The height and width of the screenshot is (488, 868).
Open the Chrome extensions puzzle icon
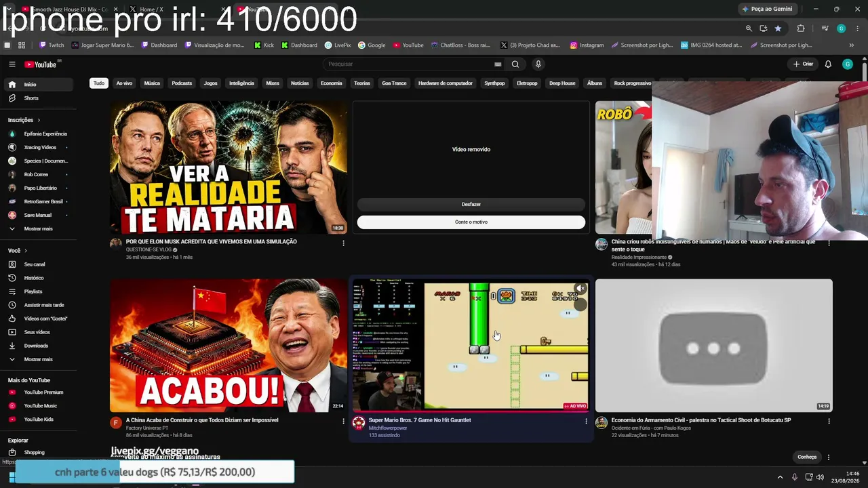[801, 28]
